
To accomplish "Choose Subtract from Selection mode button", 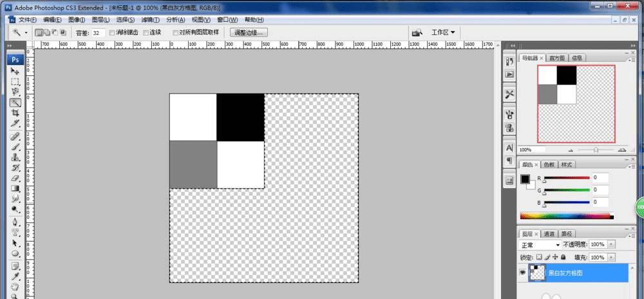I will click(x=55, y=32).
